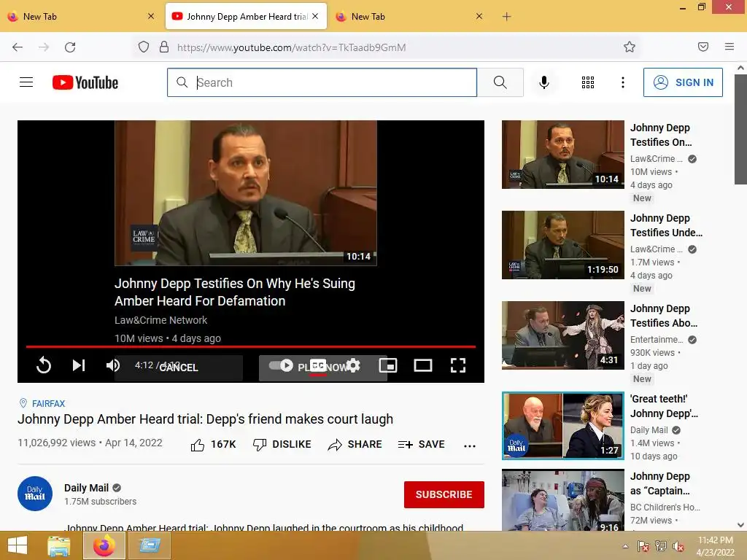Go to the YouTube home logo
The width and height of the screenshot is (747, 560).
(x=85, y=82)
